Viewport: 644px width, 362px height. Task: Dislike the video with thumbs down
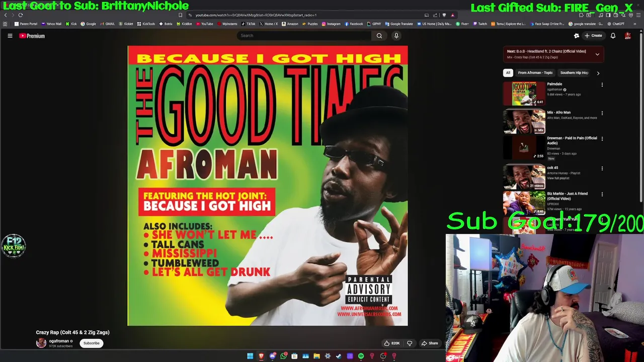click(410, 343)
